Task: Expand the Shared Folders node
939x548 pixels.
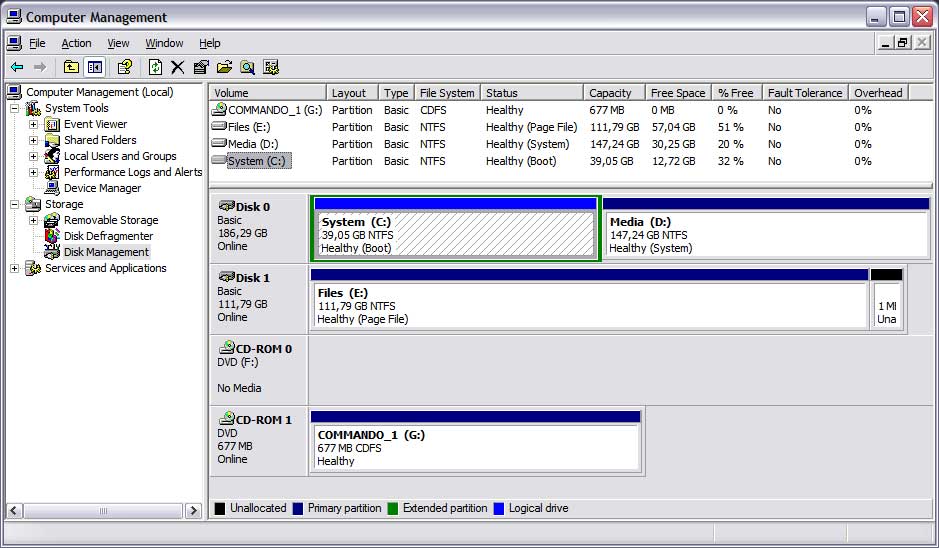Action: click(x=34, y=140)
